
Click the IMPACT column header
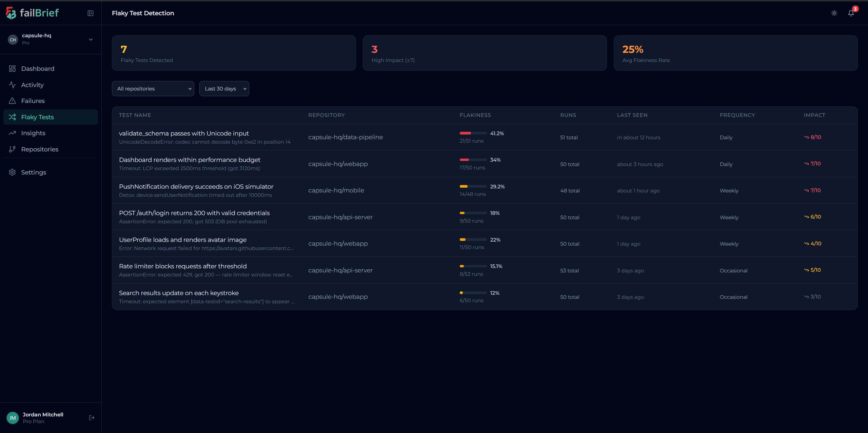coord(814,115)
